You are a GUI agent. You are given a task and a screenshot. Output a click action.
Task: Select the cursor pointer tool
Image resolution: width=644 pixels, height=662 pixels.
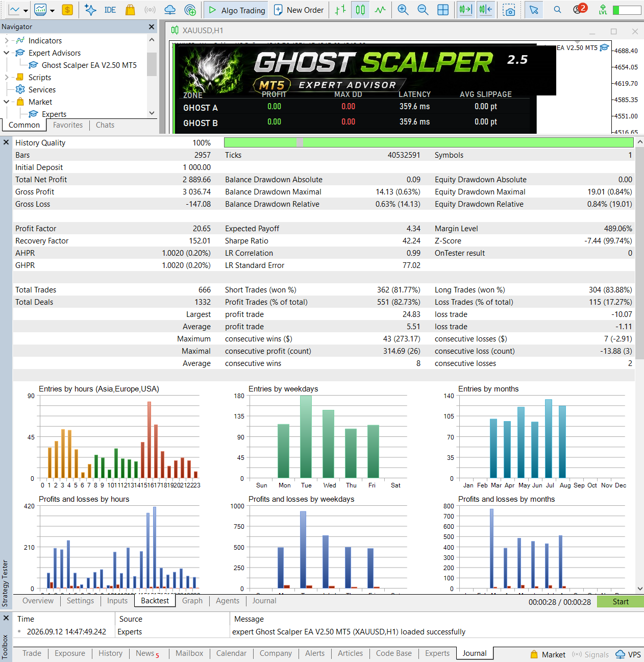(534, 10)
